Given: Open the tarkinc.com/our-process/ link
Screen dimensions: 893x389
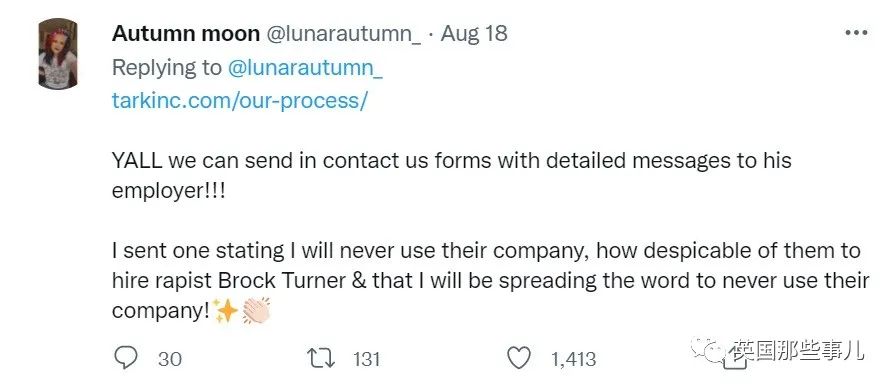Looking at the screenshot, I should [x=240, y=101].
